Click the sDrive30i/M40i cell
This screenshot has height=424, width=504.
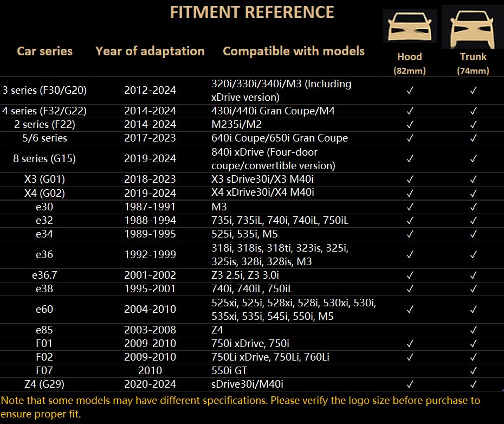tap(247, 384)
